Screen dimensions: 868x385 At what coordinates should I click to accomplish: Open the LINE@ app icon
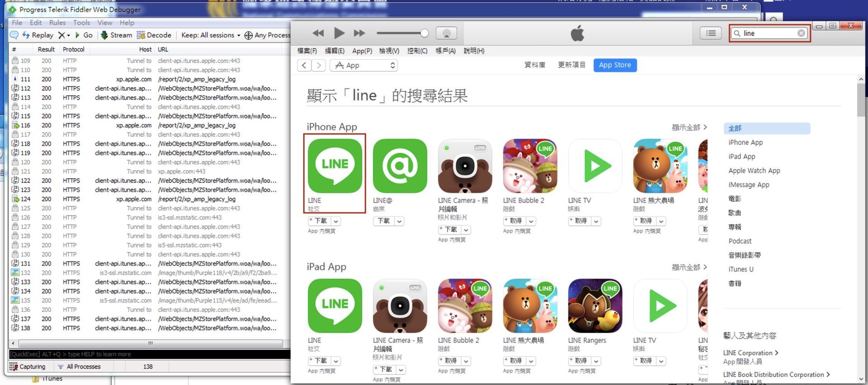[x=400, y=166]
